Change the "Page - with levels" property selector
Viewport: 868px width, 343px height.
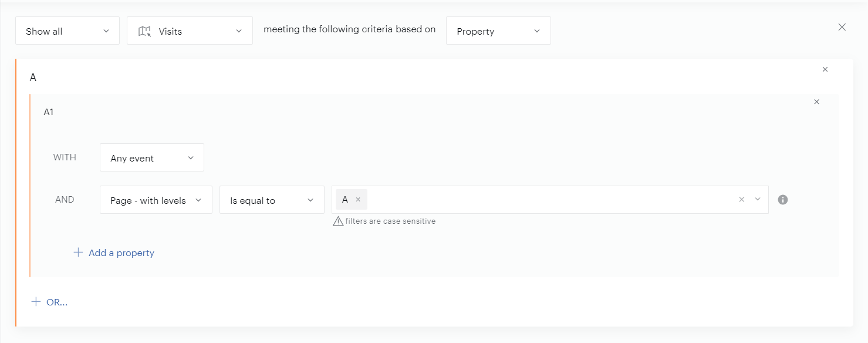156,200
